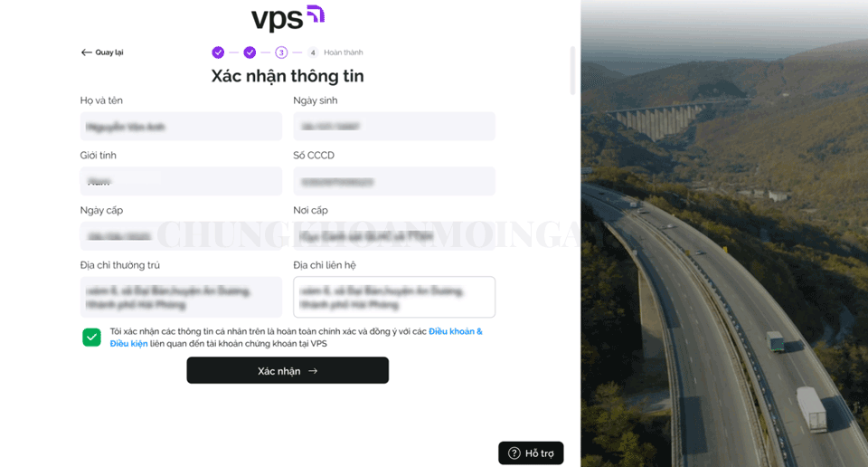Click step 4 circle indicator
The image size is (868, 467).
click(x=313, y=52)
